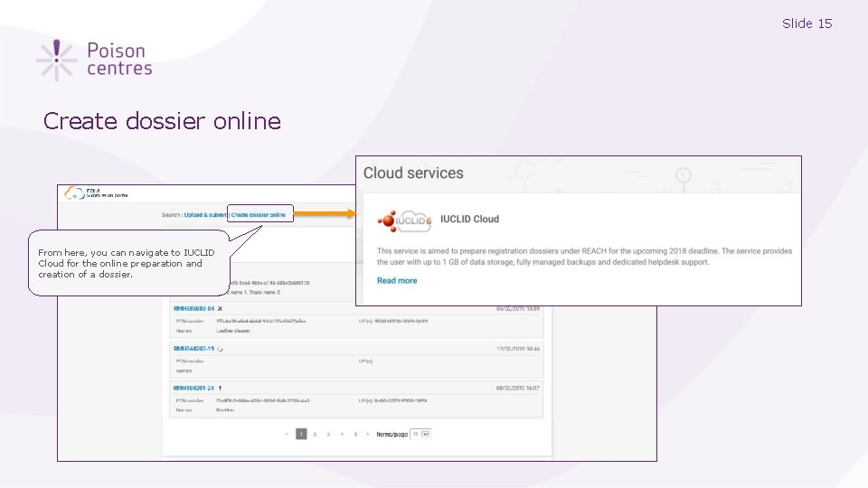The image size is (868, 488).
Task: Click the 'Slide 15' label
Action: (807, 23)
